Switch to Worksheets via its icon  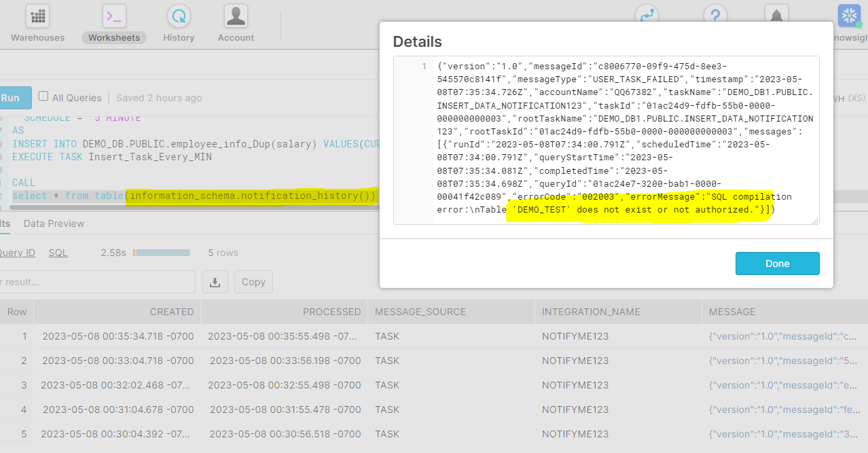coord(114,16)
